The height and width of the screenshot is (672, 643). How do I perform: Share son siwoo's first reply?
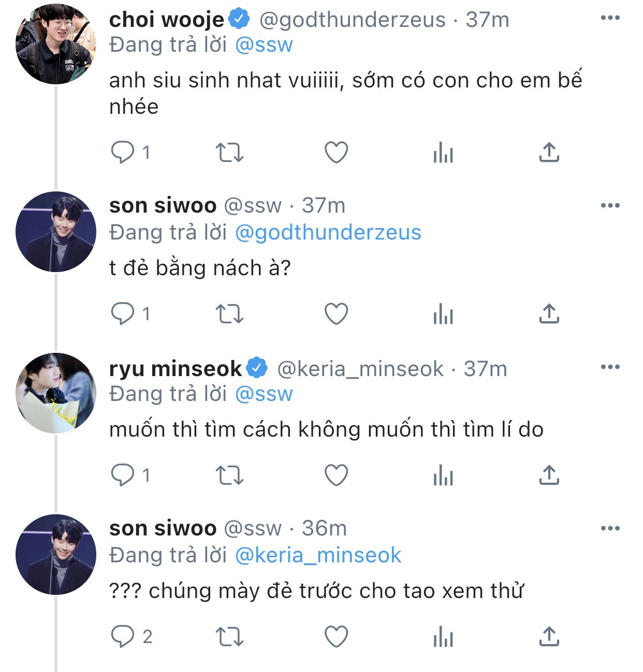pyautogui.click(x=549, y=314)
